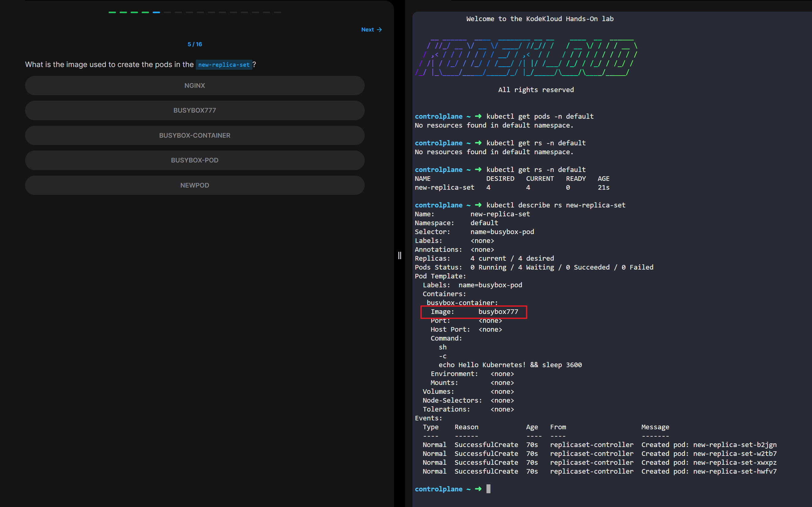Focus the terminal cursor at last prompt
This screenshot has height=507, width=812.
tap(488, 489)
